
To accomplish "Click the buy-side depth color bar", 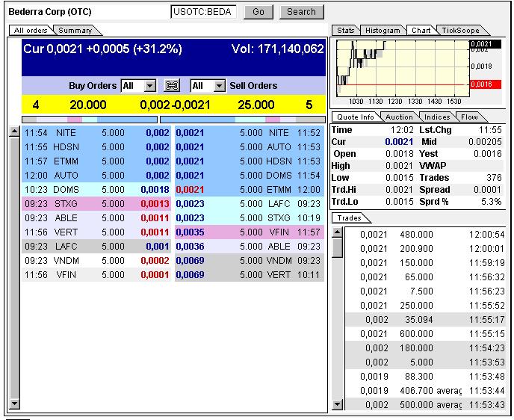I will click(90, 119).
